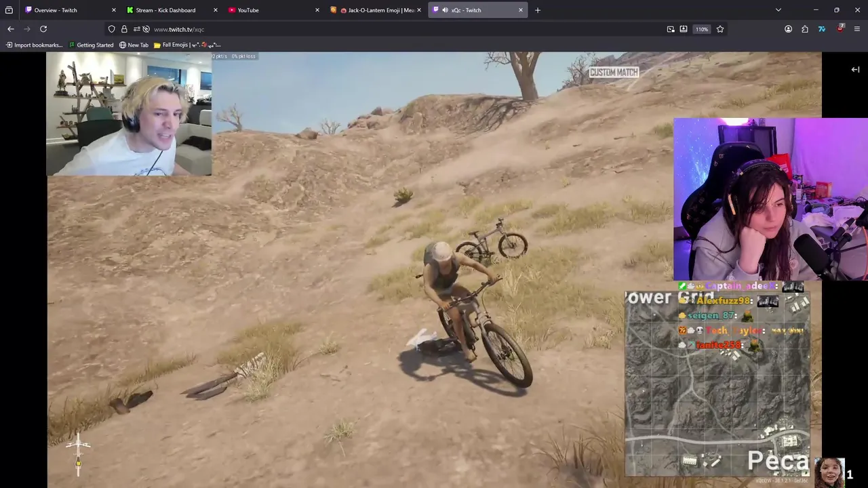Go forward with the forward arrow
Screen dimensions: 868x488
tap(27, 29)
